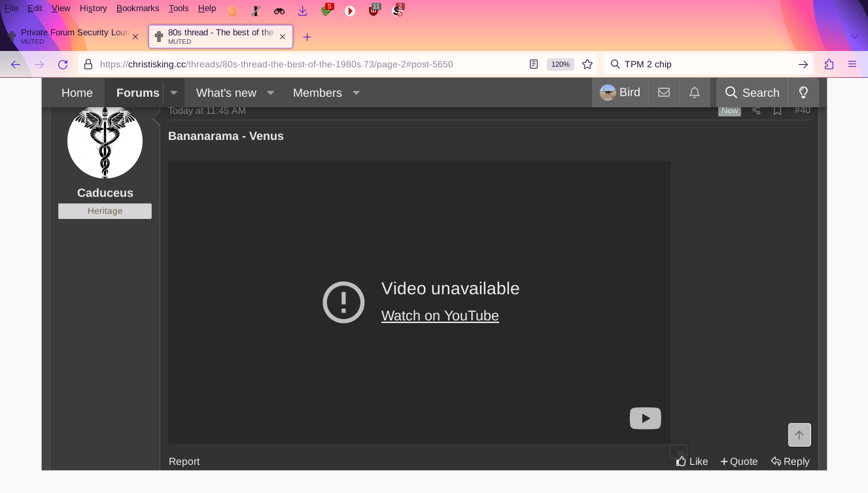The height and width of the screenshot is (493, 868).
Task: Click the site security padlock icon
Action: (88, 64)
